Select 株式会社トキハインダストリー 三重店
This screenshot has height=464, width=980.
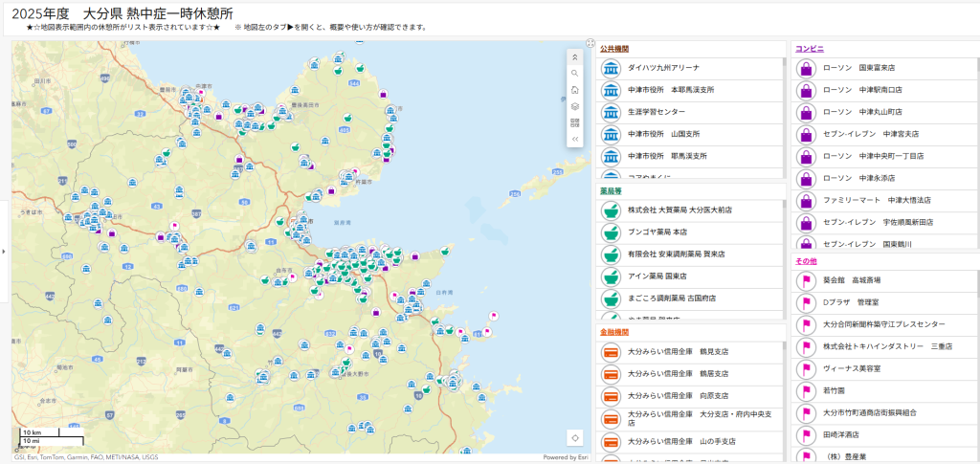click(885, 346)
